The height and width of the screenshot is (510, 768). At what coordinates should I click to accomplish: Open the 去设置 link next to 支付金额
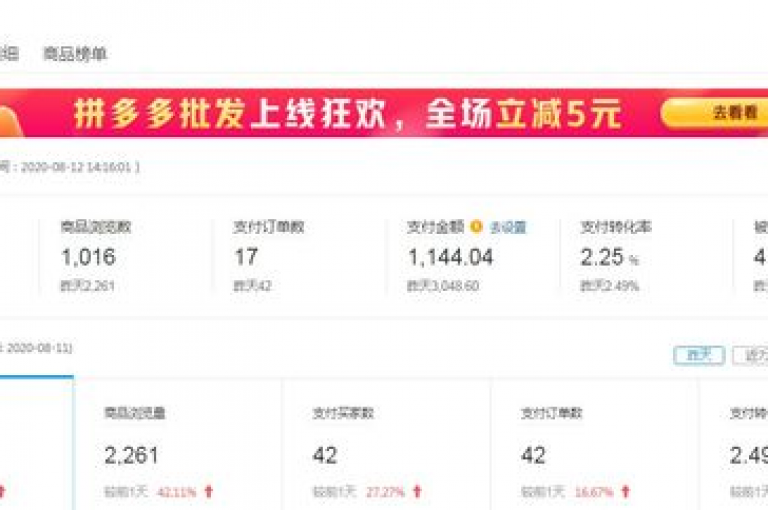(508, 227)
